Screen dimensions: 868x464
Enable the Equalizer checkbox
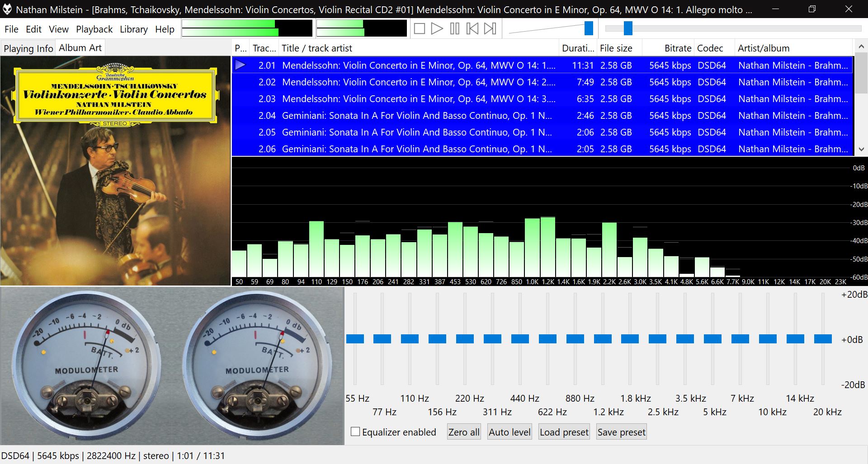tap(355, 431)
